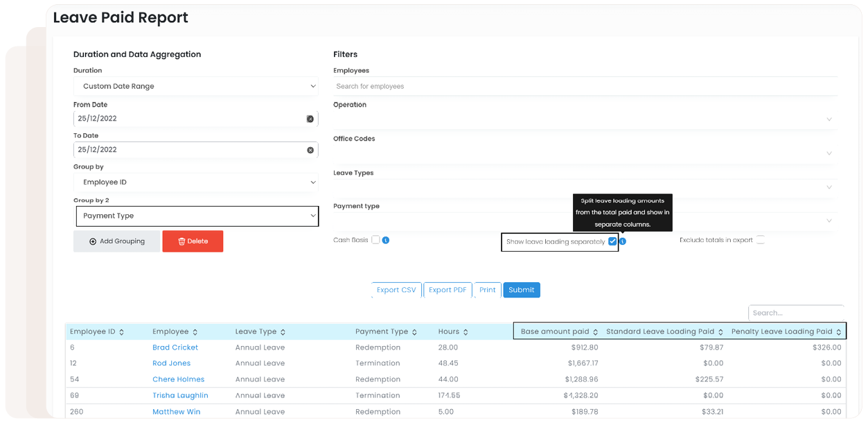Open Brad Cricket employee link

coord(175,347)
